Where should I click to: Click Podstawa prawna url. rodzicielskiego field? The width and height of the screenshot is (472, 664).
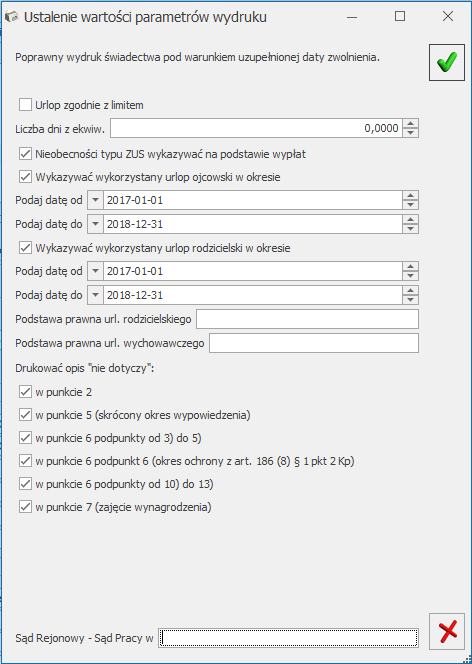(307, 319)
